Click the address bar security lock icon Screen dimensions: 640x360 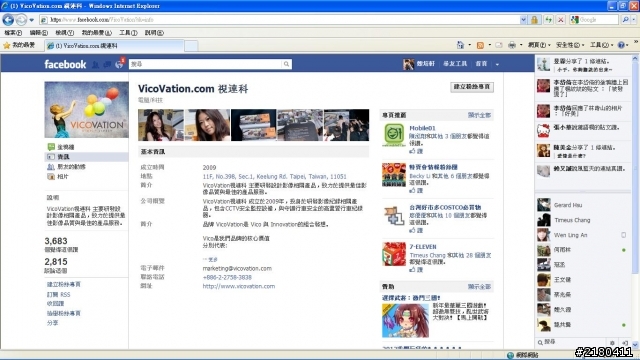(x=534, y=20)
